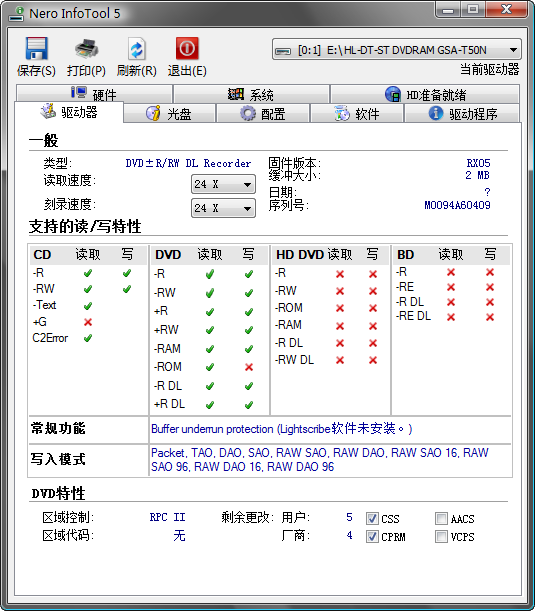The width and height of the screenshot is (535, 611).
Task: Click the date value question mark
Action: [x=487, y=192]
